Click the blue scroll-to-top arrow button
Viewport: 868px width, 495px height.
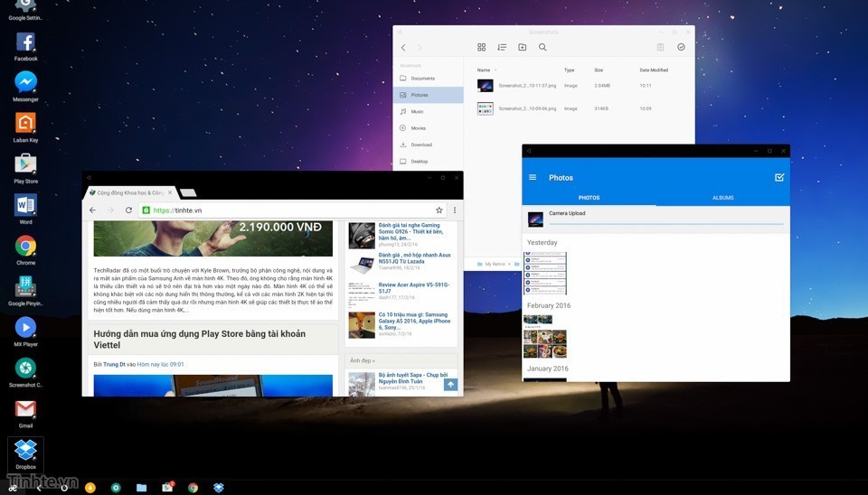pyautogui.click(x=450, y=384)
